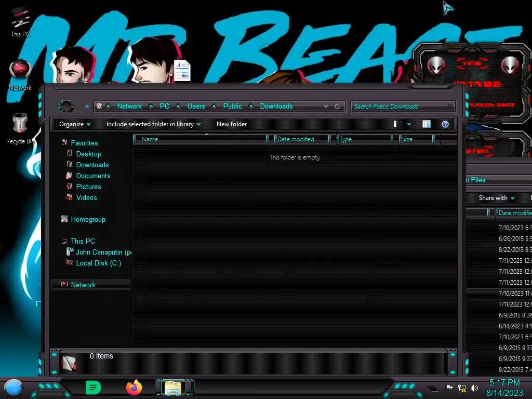Click the right alien head on the clock gadget
The image size is (532, 399).
point(510,64)
